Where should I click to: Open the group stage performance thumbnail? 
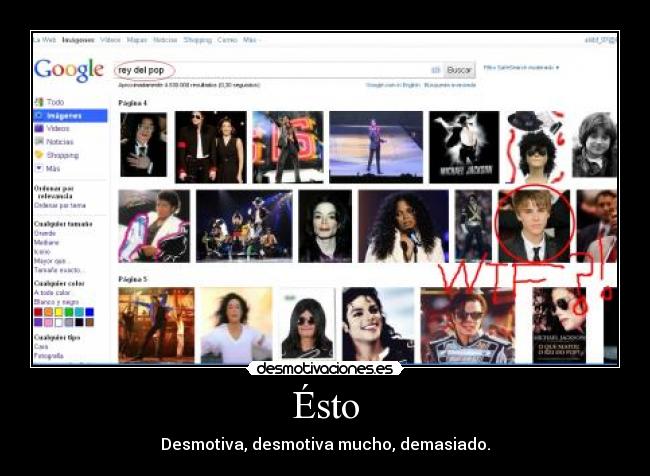click(244, 226)
